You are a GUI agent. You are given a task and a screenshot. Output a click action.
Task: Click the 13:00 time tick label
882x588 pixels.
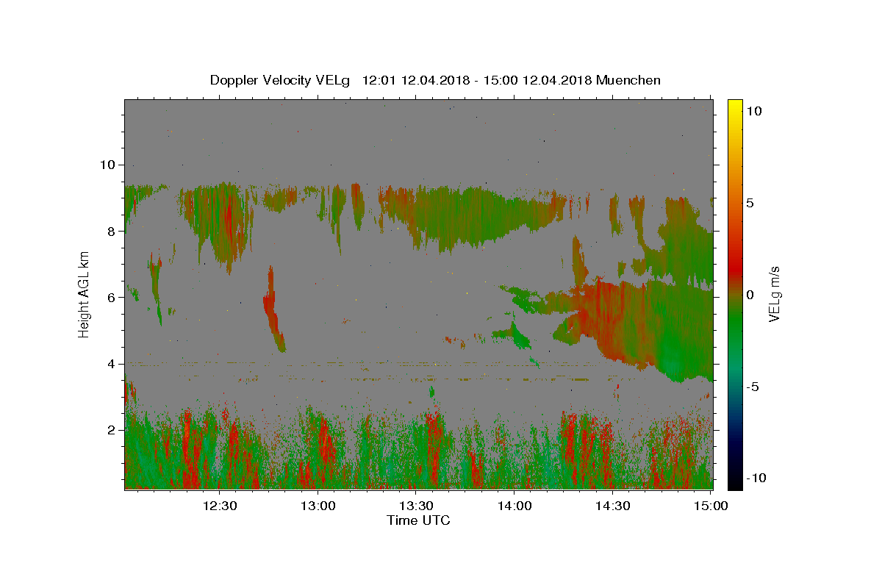pos(319,506)
